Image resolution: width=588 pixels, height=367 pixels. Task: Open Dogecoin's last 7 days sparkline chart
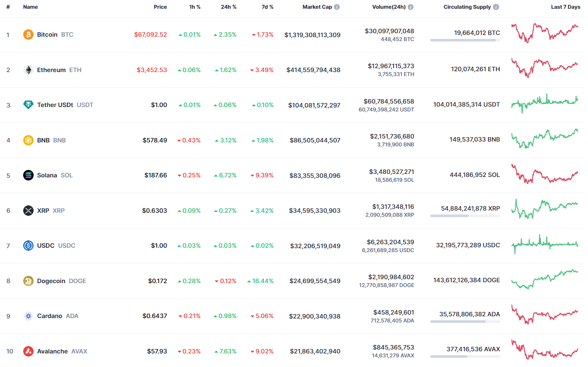coord(545,279)
